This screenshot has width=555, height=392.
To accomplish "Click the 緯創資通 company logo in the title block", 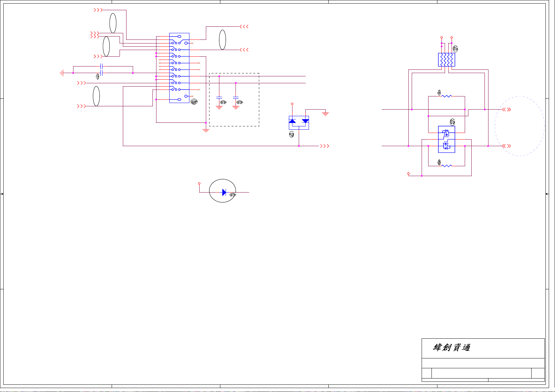I will point(452,348).
